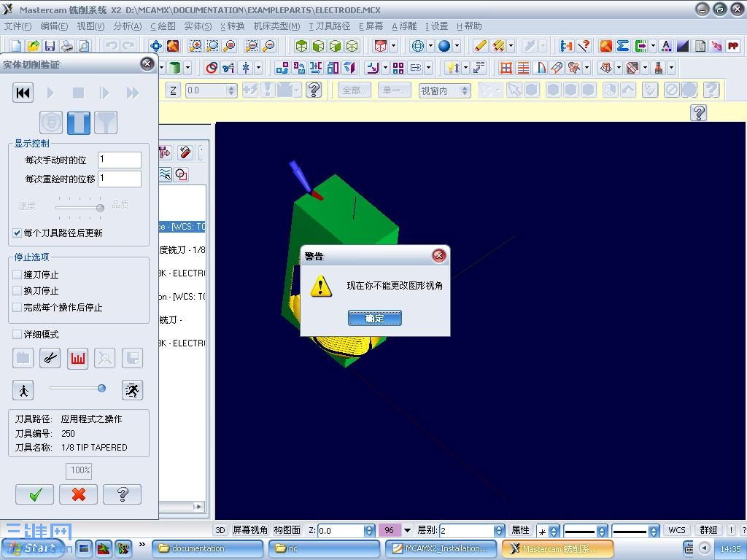Image resolution: width=747 pixels, height=560 pixels.
Task: Open the nc folder taskbar window
Action: coord(325,548)
